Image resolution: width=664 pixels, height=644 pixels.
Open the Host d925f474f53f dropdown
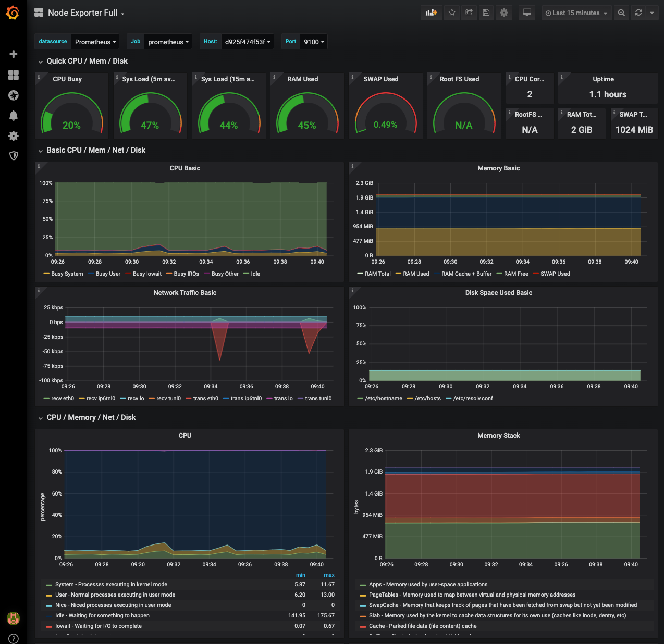tap(248, 42)
